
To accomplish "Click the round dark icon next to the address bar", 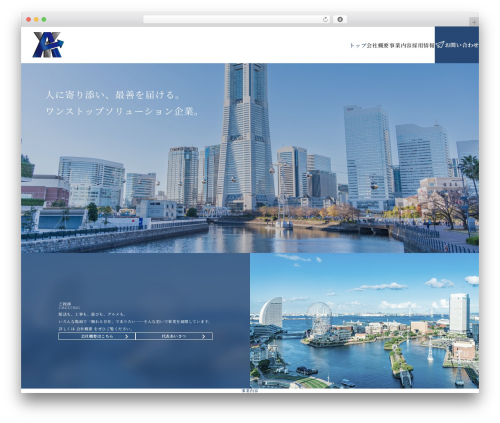I will [340, 19].
